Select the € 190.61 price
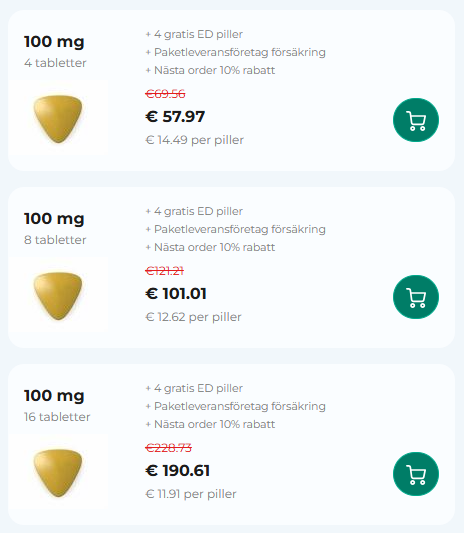The width and height of the screenshot is (464, 533). 177,471
